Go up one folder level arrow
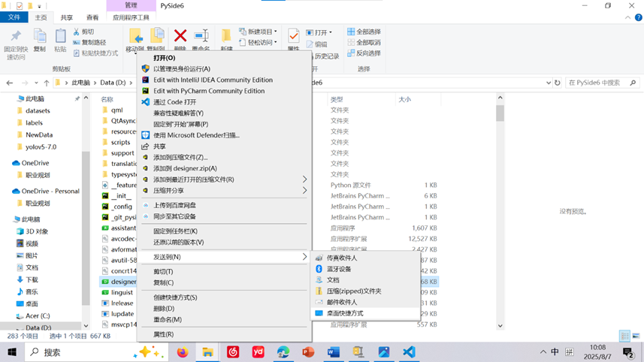Screen dimensions: 644x362 (47, 83)
